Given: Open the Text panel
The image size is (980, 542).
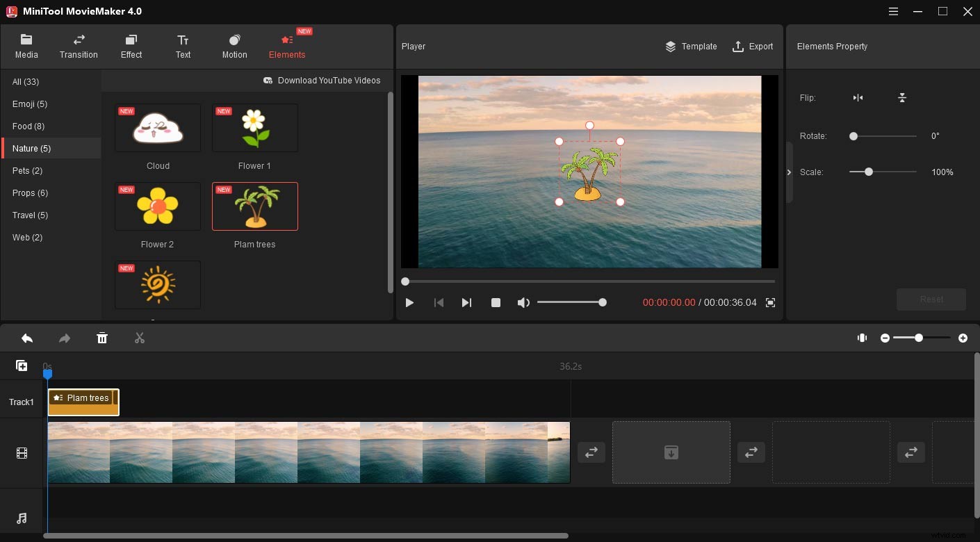Looking at the screenshot, I should point(183,46).
